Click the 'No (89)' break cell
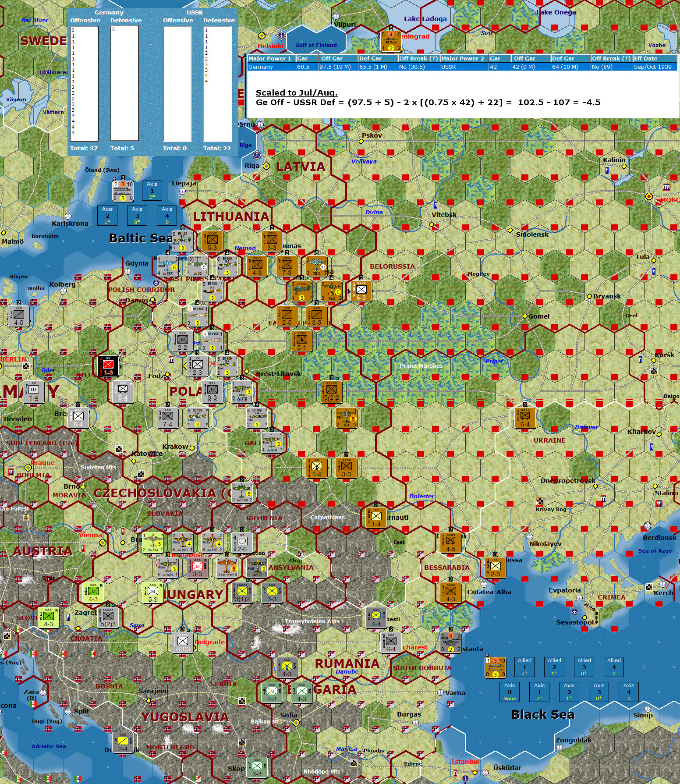This screenshot has width=680, height=784. pos(612,67)
